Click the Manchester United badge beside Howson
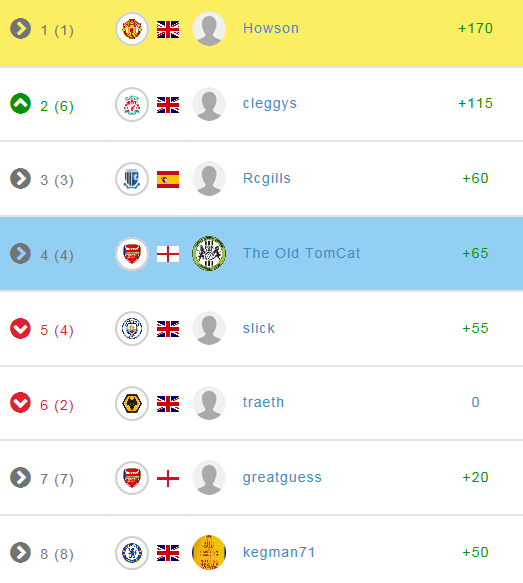The image size is (523, 583). (x=132, y=29)
